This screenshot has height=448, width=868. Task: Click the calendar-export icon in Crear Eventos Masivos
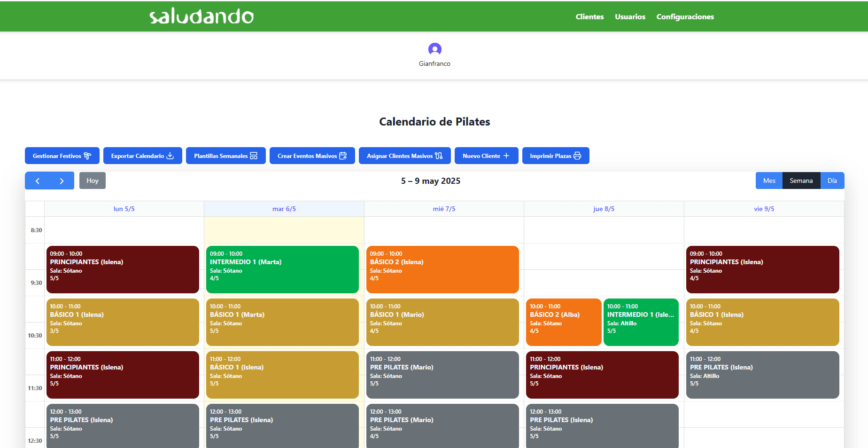(343, 156)
